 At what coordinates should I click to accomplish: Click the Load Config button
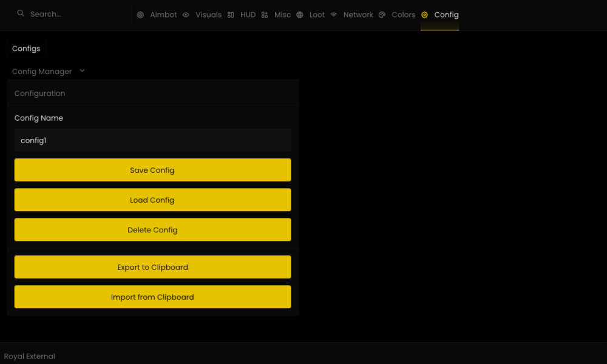click(152, 200)
